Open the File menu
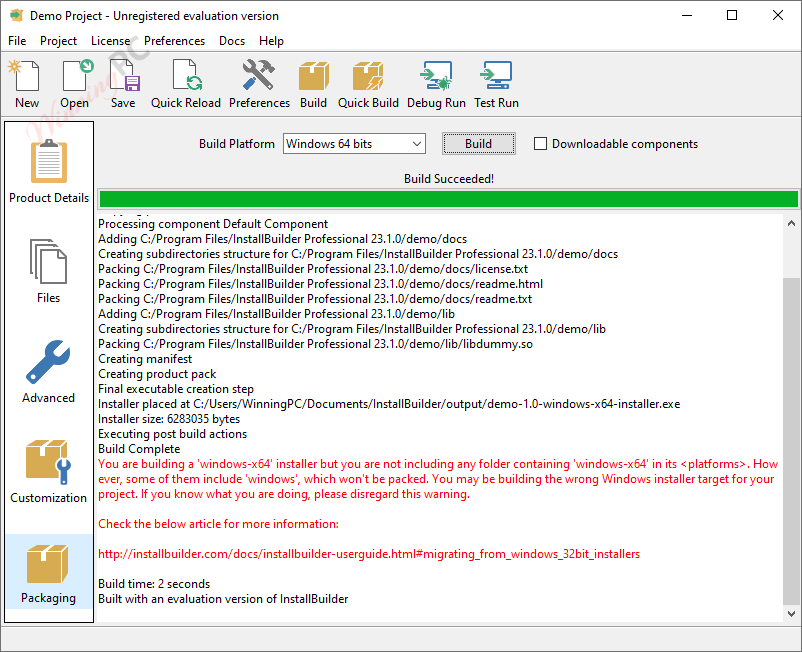This screenshot has height=652, width=802. pyautogui.click(x=17, y=41)
